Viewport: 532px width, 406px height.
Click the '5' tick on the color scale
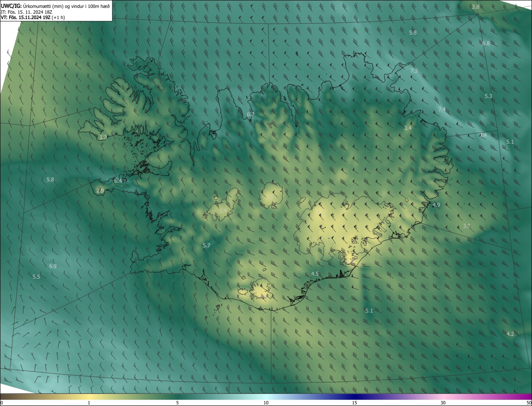(x=177, y=403)
